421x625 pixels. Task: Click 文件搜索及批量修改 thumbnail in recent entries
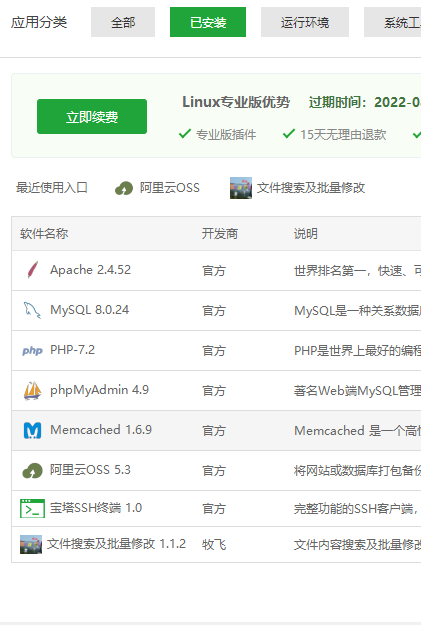(241, 188)
